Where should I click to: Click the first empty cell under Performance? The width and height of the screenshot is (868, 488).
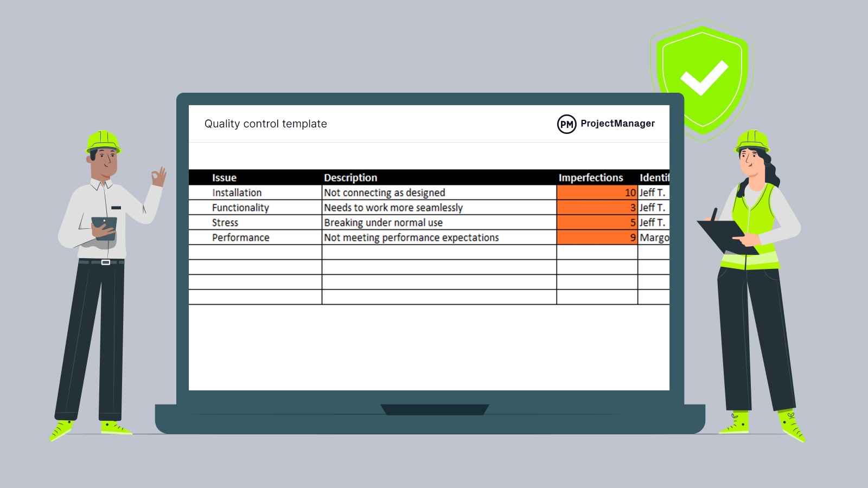(x=255, y=252)
